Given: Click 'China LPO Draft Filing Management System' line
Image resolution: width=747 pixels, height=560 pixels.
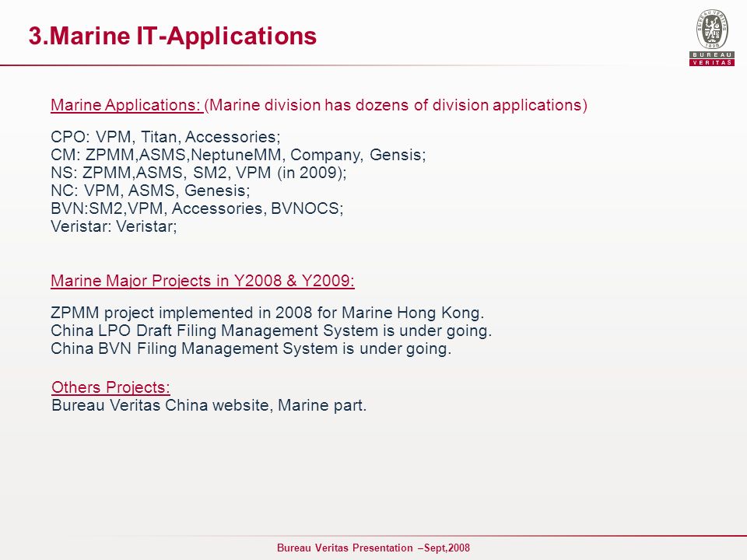Looking at the screenshot, I should click(x=271, y=331).
